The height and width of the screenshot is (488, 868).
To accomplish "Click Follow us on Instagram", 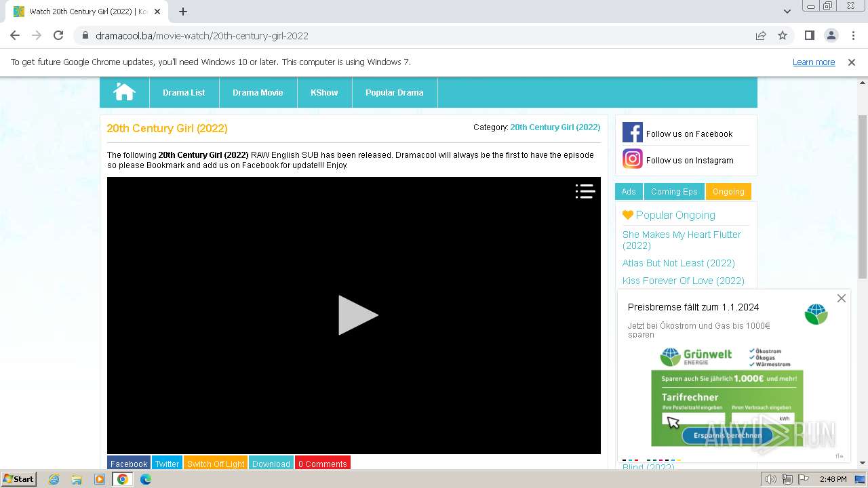I will tap(690, 161).
